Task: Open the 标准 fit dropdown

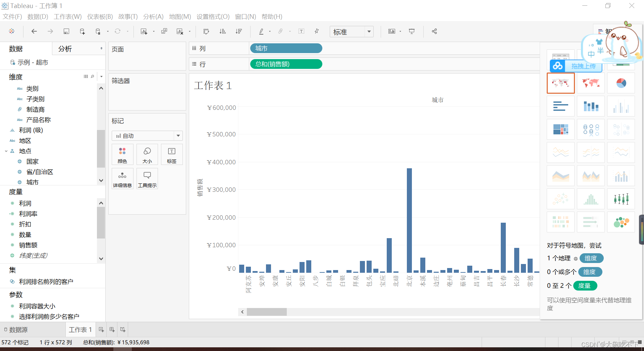Action: (352, 32)
